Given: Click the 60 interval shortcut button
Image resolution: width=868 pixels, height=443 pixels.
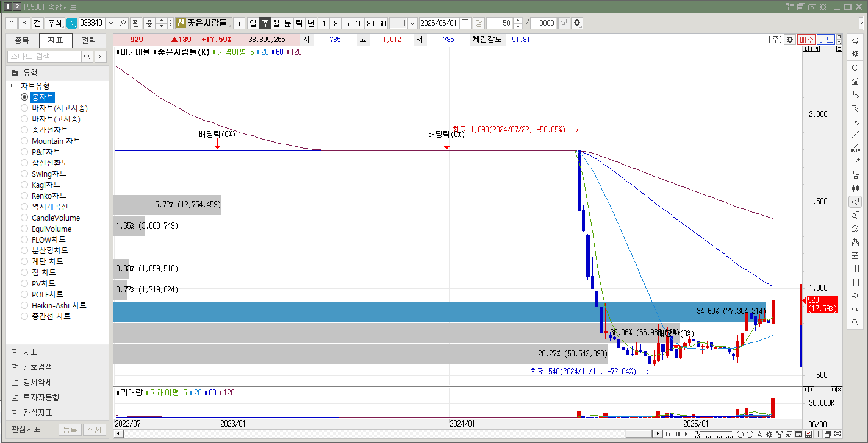Looking at the screenshot, I should coord(382,23).
